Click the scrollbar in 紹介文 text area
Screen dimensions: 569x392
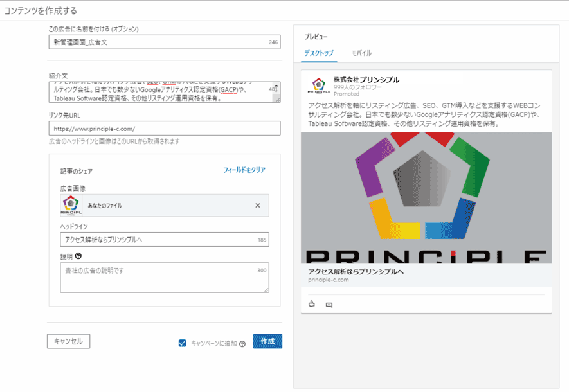pos(277,92)
